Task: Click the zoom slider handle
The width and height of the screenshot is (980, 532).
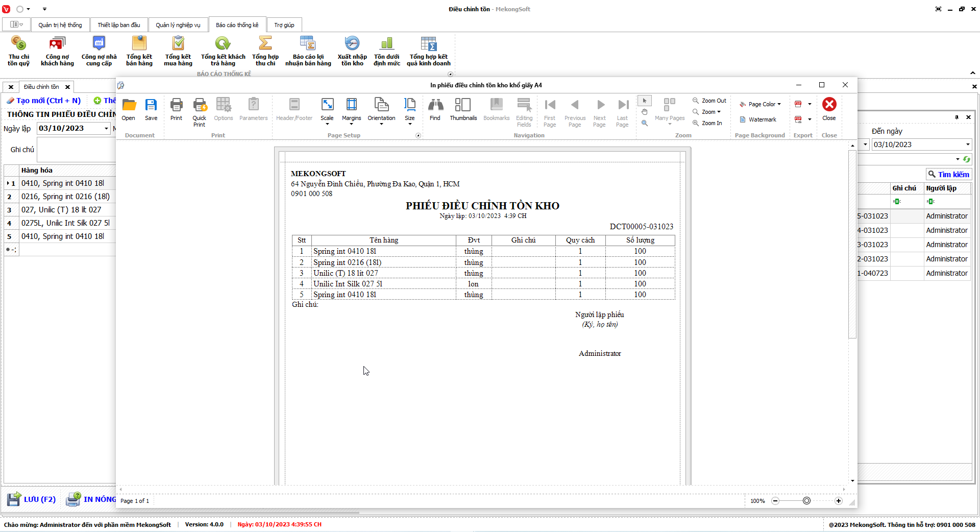Action: (806, 501)
